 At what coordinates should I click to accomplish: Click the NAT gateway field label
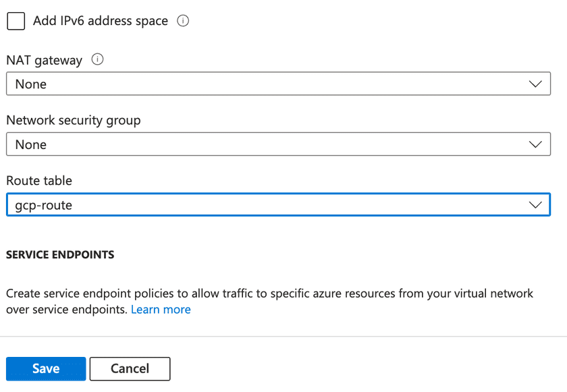point(44,60)
